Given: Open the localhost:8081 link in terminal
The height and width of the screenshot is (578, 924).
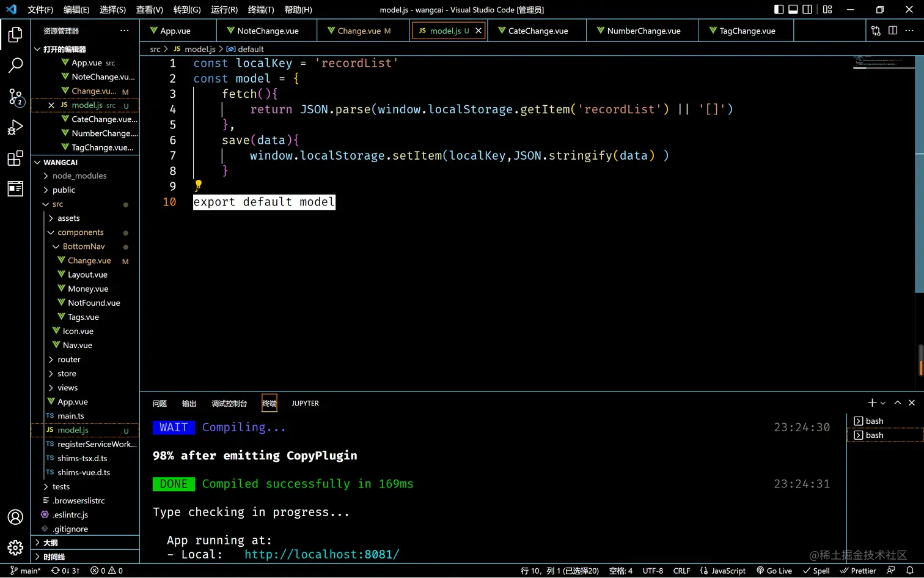Looking at the screenshot, I should tap(321, 554).
